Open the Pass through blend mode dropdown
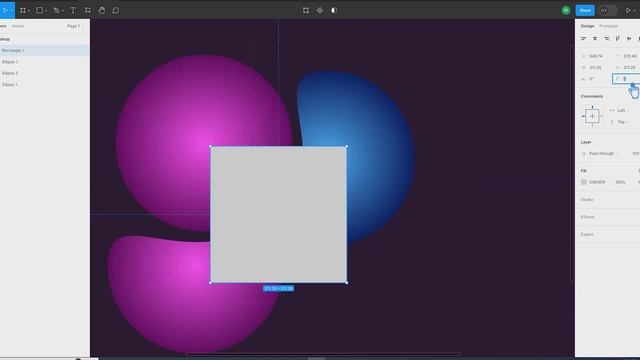 [604, 153]
